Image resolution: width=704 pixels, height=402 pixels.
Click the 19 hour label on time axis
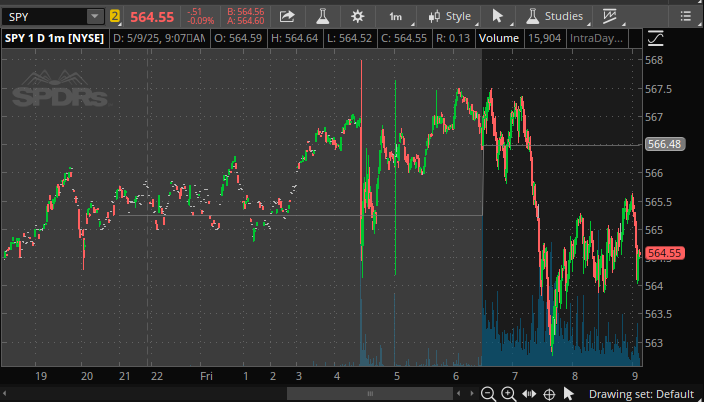[41, 376]
